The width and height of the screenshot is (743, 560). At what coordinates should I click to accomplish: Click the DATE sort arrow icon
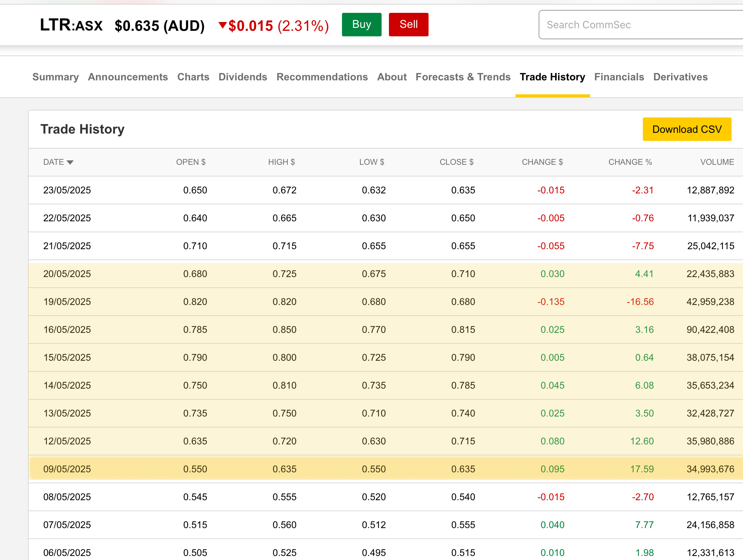point(70,162)
